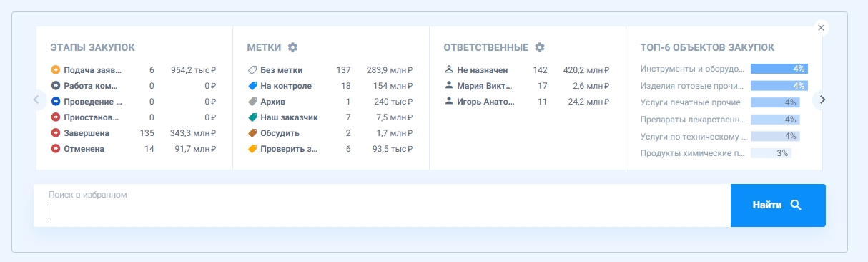Click the empty tag icon for Без метки
Screen dimensions: 868x262
point(252,70)
